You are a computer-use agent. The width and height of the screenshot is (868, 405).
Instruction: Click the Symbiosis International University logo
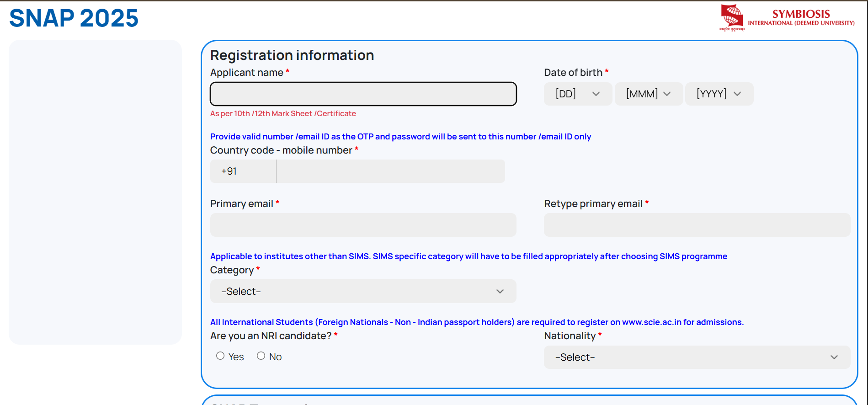click(x=787, y=17)
